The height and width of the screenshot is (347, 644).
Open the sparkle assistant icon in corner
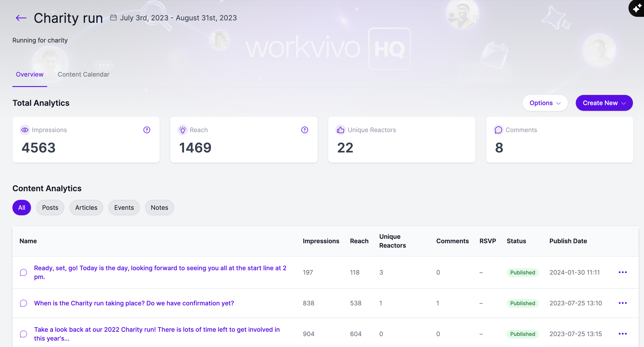pos(637,8)
